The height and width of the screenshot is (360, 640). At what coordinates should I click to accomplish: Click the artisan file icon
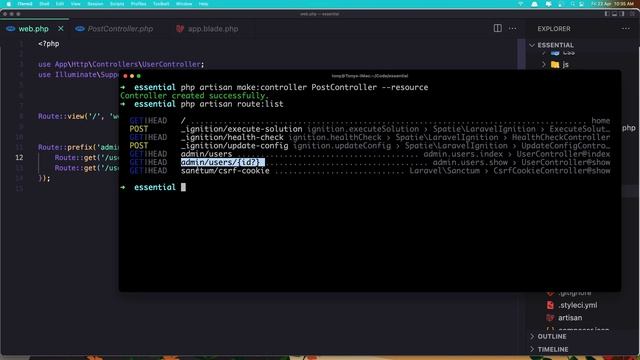click(x=550, y=318)
